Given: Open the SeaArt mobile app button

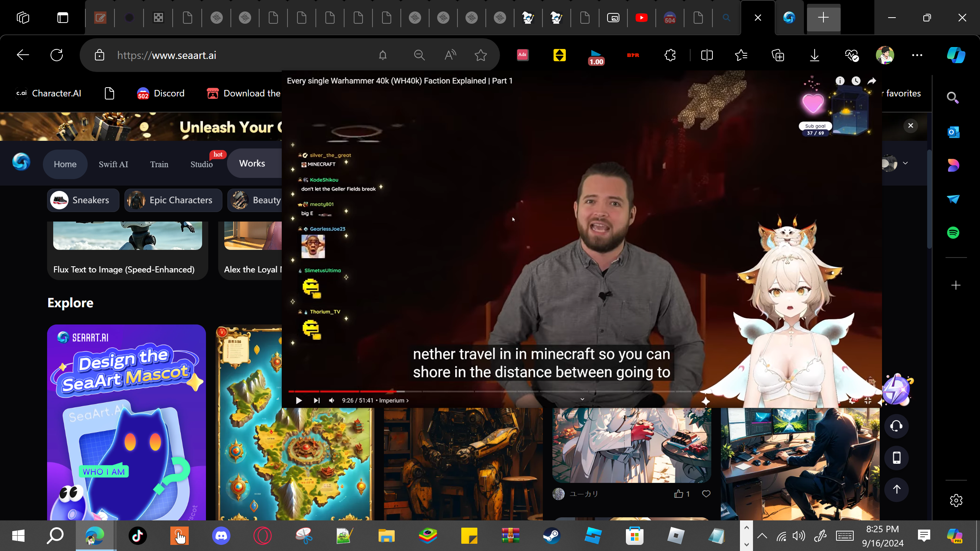Looking at the screenshot, I should (x=896, y=458).
